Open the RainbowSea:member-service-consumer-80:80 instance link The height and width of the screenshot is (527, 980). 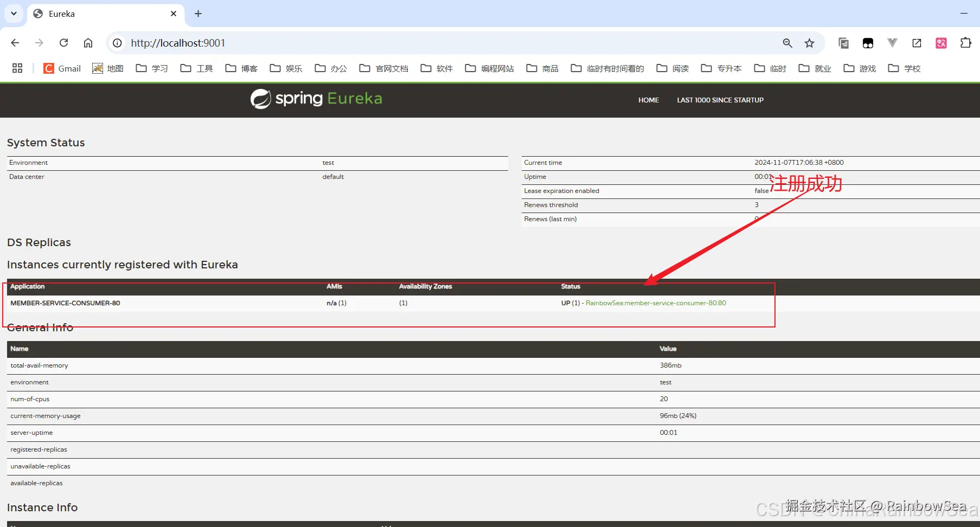tap(656, 303)
